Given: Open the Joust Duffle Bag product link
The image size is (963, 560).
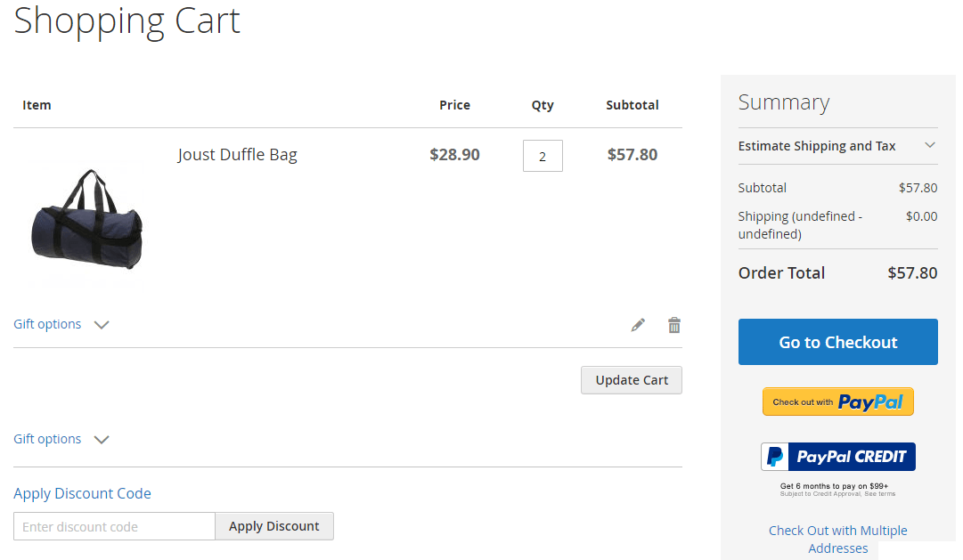Looking at the screenshot, I should tap(237, 154).
